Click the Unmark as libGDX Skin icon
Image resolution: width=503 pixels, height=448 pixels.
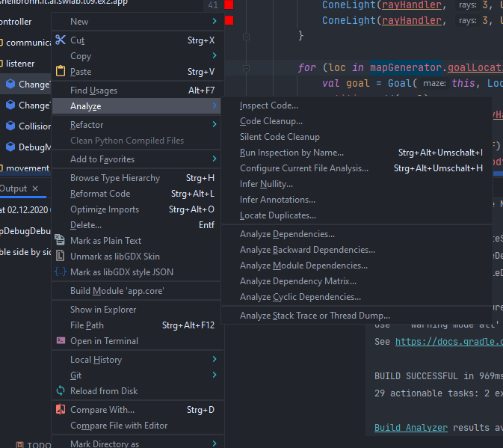61,257
